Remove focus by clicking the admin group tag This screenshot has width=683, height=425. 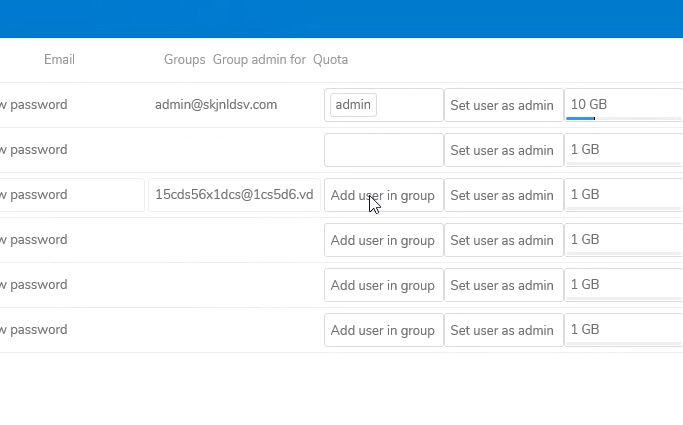(353, 105)
